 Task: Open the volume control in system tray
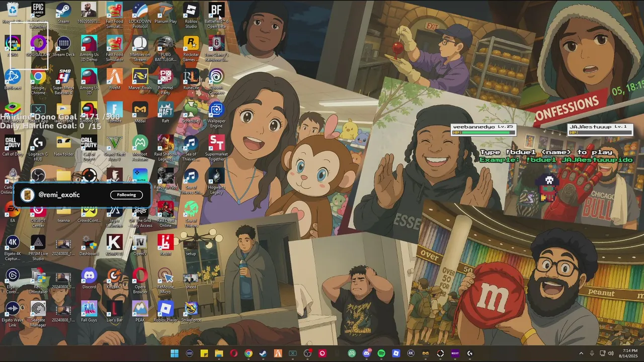pyautogui.click(x=611, y=353)
